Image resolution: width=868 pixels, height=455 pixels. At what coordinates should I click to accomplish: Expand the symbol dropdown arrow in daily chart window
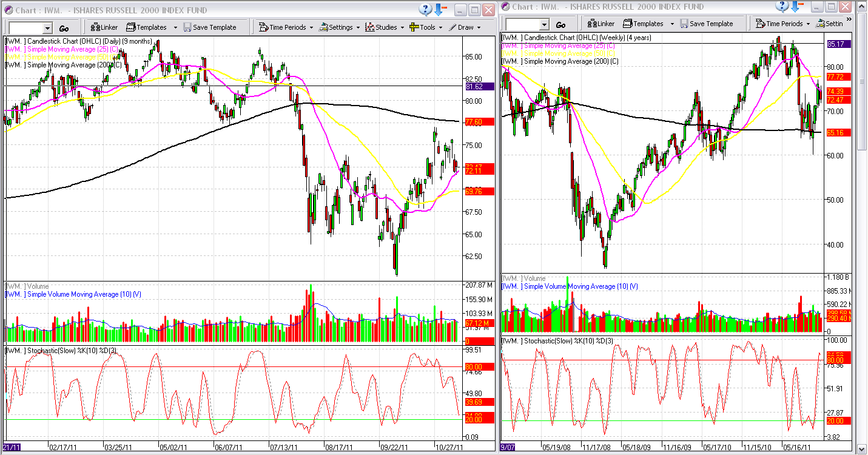pos(47,28)
